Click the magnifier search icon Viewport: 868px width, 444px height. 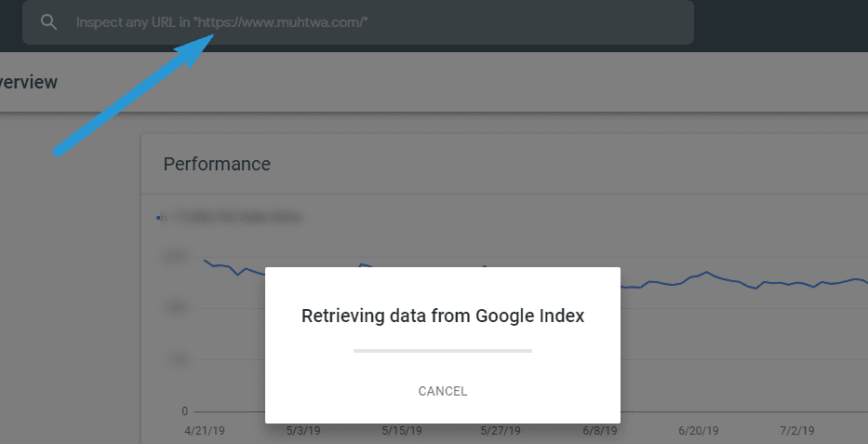coord(48,22)
